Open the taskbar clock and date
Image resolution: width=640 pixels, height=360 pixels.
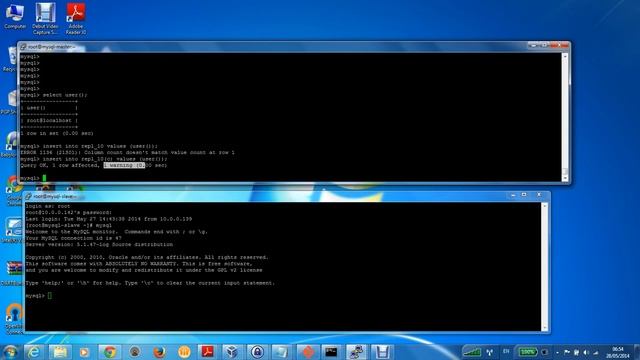pyautogui.click(x=618, y=352)
